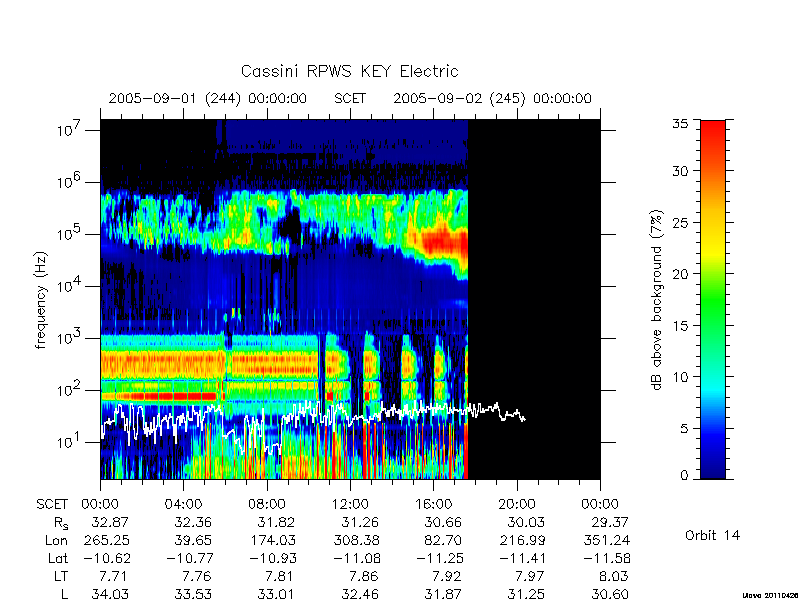Click colorbar value '10'
800x600 pixels.
point(680,377)
